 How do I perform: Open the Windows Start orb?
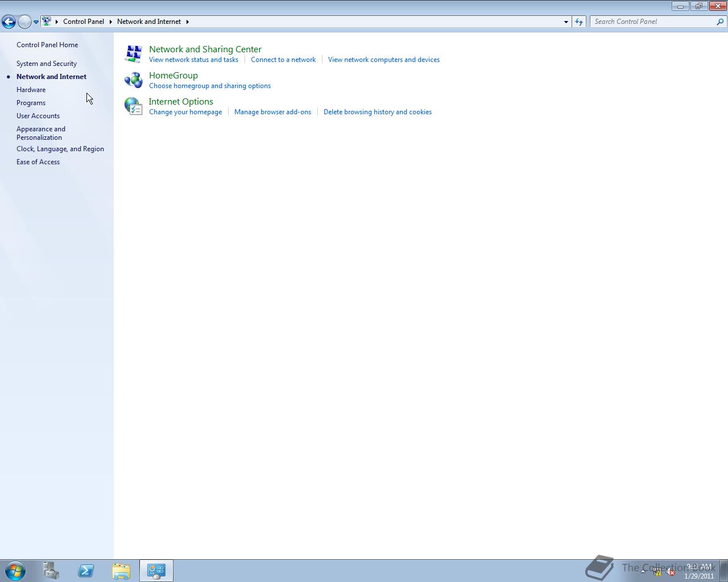pos(15,571)
